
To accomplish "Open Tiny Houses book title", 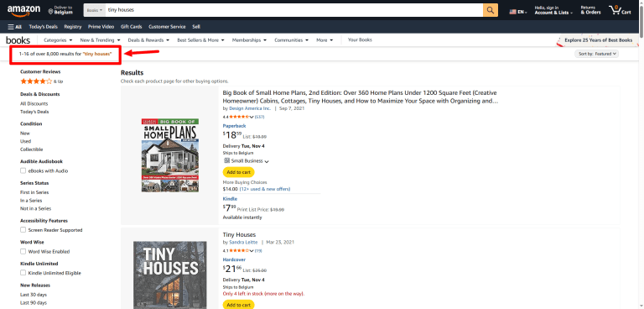I will pyautogui.click(x=239, y=235).
